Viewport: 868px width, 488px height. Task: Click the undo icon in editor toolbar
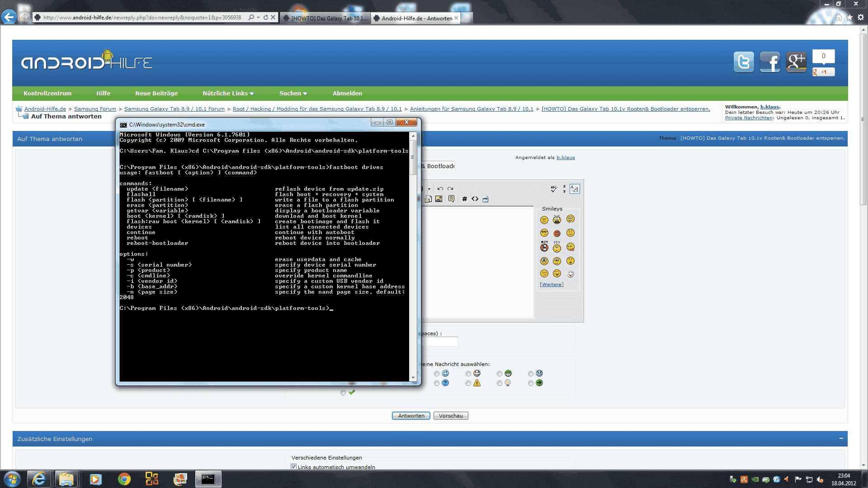[x=440, y=189]
